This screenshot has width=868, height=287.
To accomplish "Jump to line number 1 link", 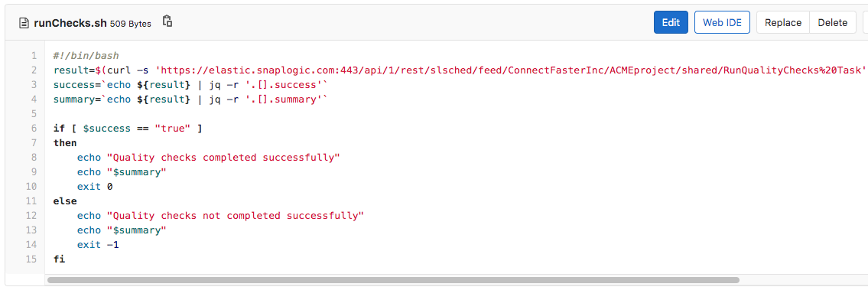I will point(34,55).
